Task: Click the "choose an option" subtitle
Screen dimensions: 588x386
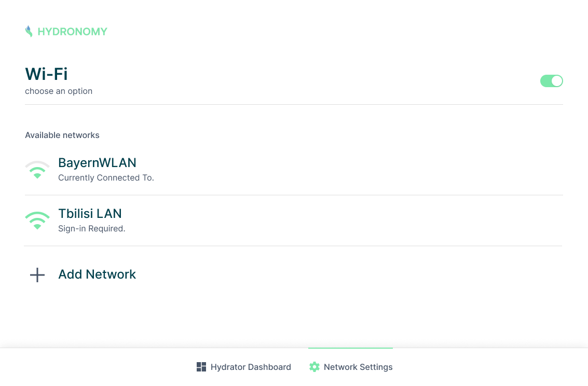Action: click(59, 91)
